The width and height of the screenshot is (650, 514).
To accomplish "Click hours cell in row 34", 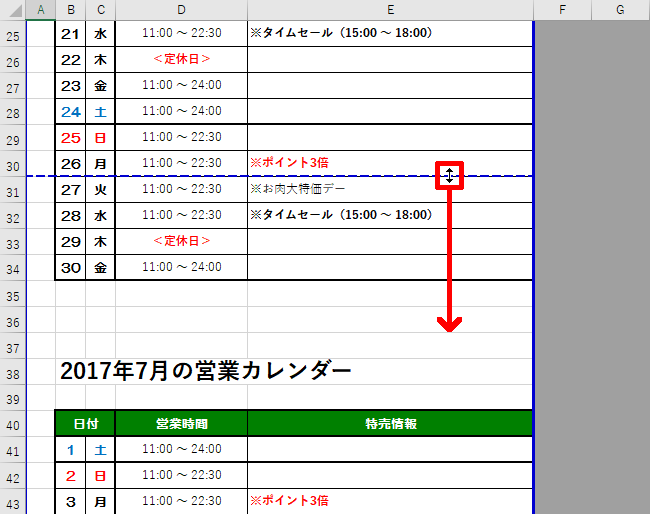I will click(x=181, y=267).
